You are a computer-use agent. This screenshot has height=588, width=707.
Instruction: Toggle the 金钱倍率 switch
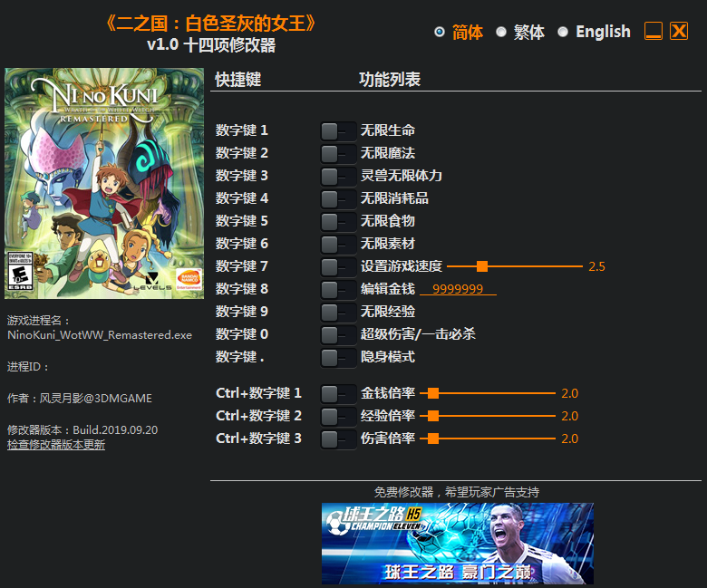(338, 394)
